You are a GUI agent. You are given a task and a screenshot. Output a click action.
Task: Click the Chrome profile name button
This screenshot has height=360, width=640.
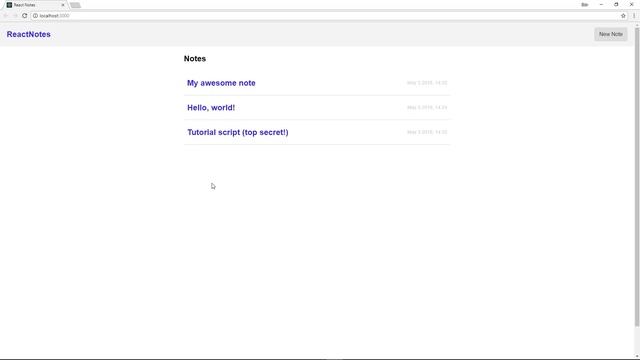click(x=584, y=4)
